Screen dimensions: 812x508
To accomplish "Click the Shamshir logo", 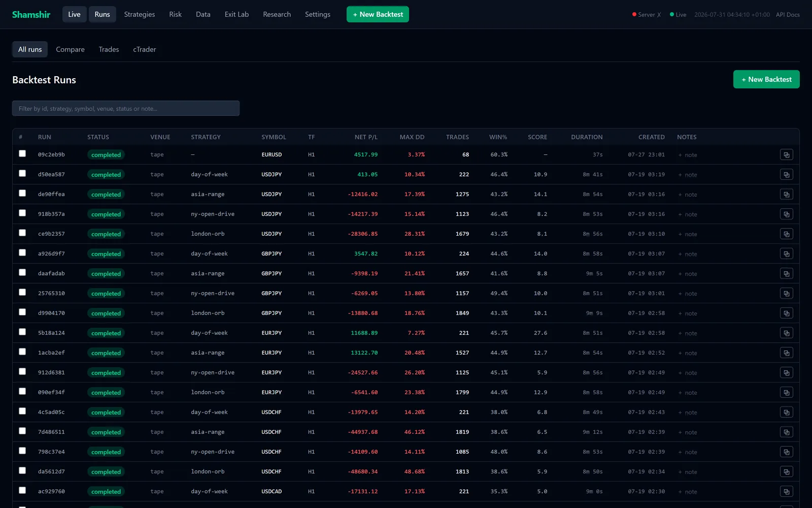I will tap(31, 14).
